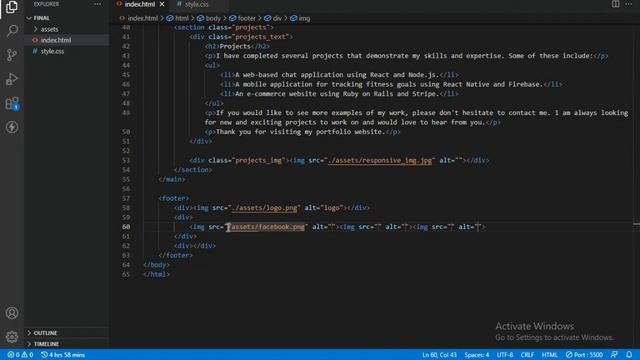640x360 pixels.
Task: Open the lightning bolt activity bar icon
Action: [x=12, y=127]
